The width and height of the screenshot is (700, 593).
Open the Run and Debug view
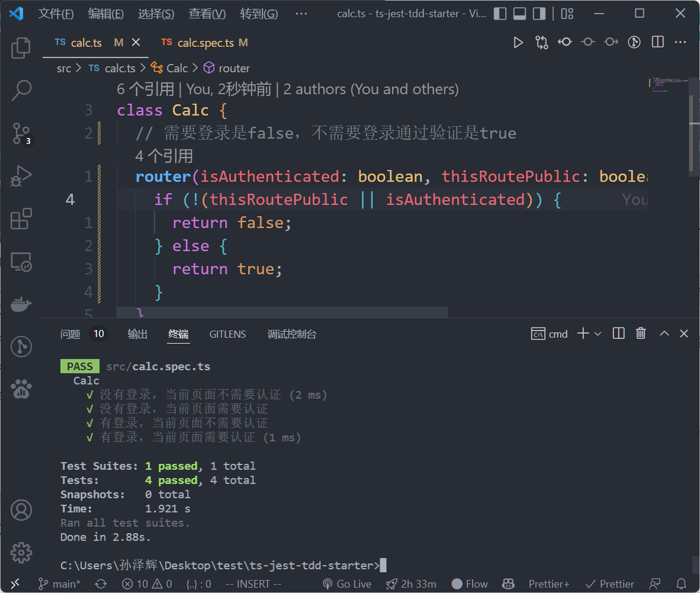tap(21, 176)
